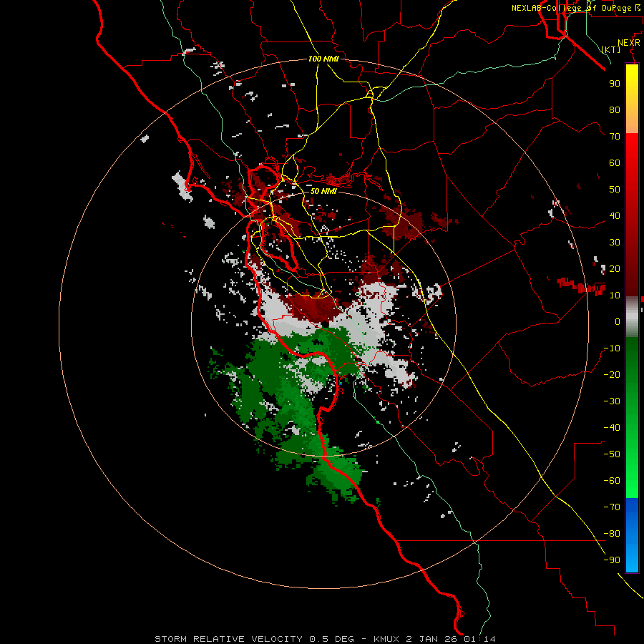Click the -40 value on the velocity scale
Screen dimensions: 644x644
(612, 428)
